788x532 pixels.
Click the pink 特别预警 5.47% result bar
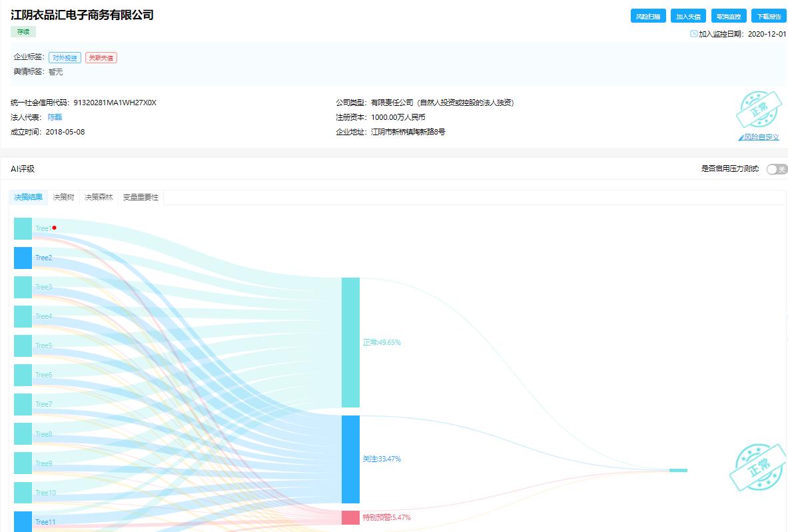(351, 517)
